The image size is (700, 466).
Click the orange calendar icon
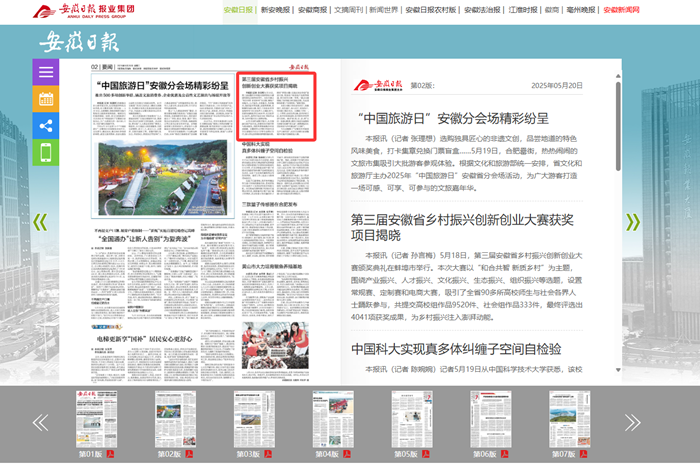click(x=45, y=99)
